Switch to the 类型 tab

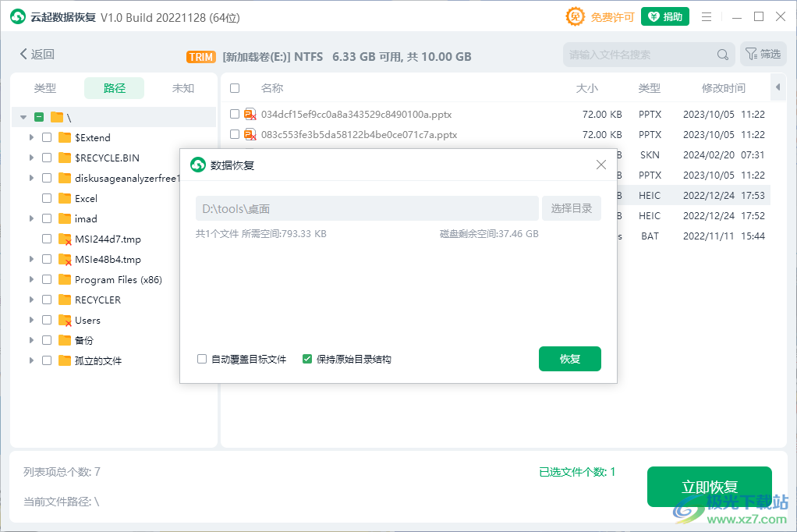tap(44, 88)
